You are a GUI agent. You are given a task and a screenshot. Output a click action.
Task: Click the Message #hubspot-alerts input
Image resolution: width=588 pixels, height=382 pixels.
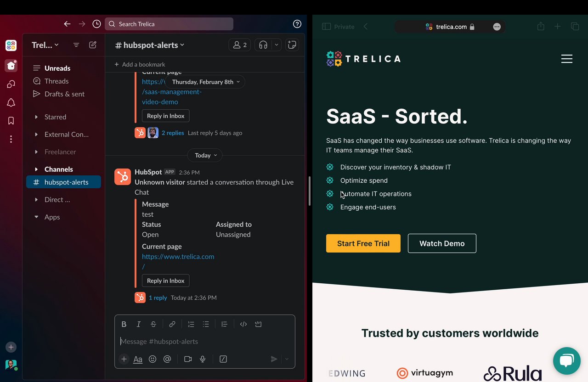tap(205, 341)
